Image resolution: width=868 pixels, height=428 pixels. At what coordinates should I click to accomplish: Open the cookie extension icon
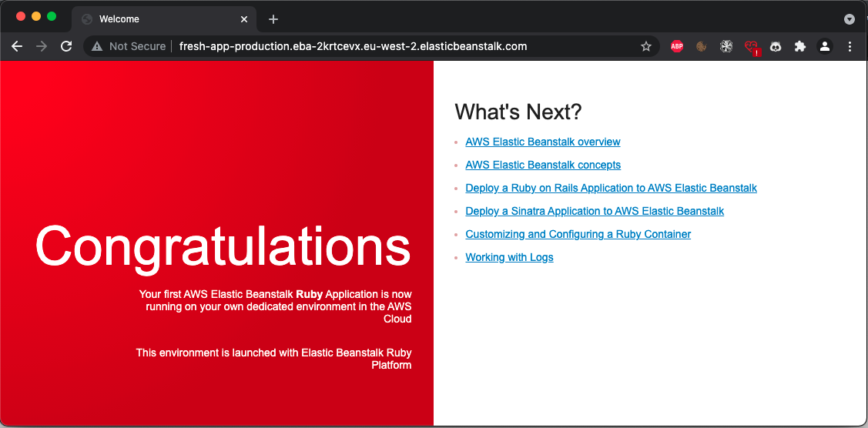click(701, 46)
